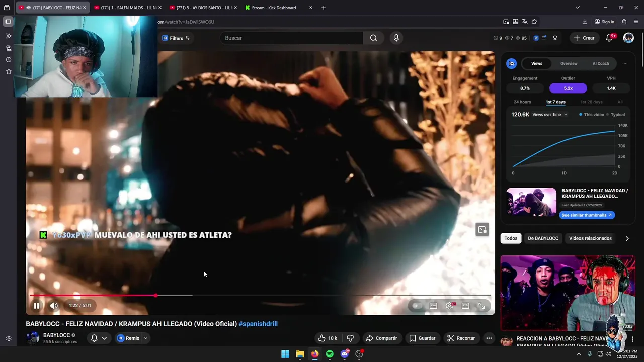Pause the video with the pause button
The image size is (644, 362).
click(x=36, y=306)
